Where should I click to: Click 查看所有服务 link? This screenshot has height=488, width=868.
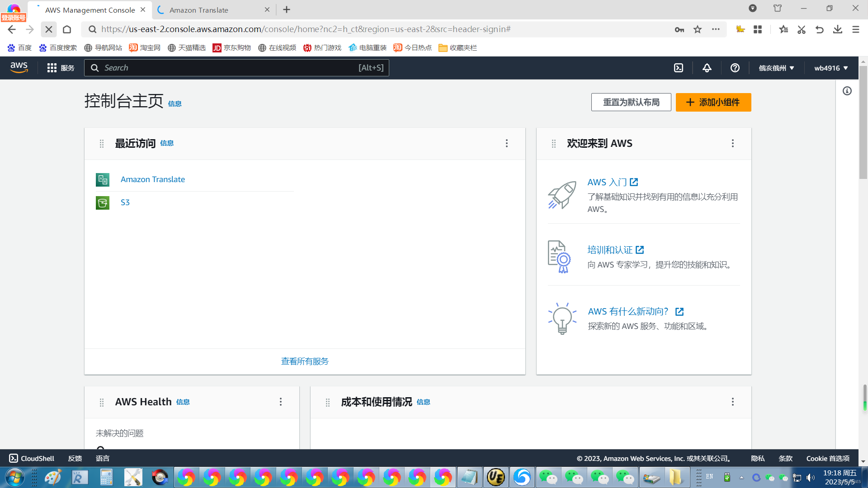click(305, 361)
